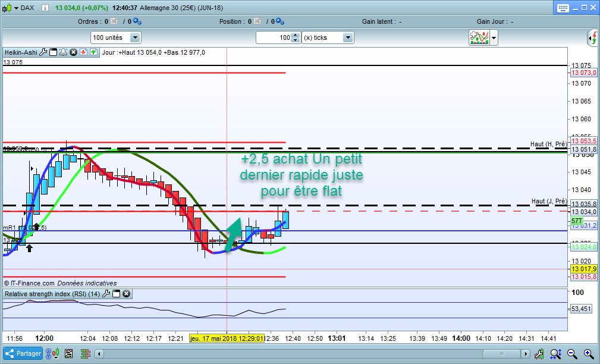
Task: Click the green '13 024,0' price label
Action: pos(583,247)
